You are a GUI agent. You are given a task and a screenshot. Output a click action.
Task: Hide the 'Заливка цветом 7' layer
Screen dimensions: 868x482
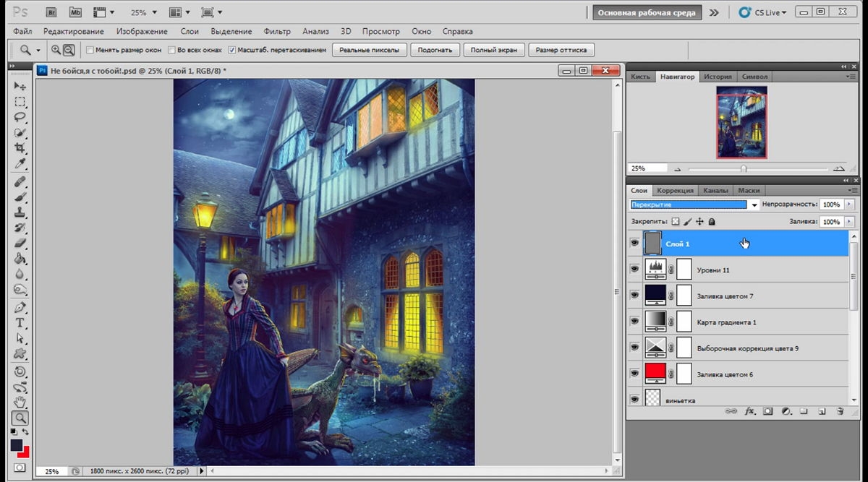(x=634, y=296)
